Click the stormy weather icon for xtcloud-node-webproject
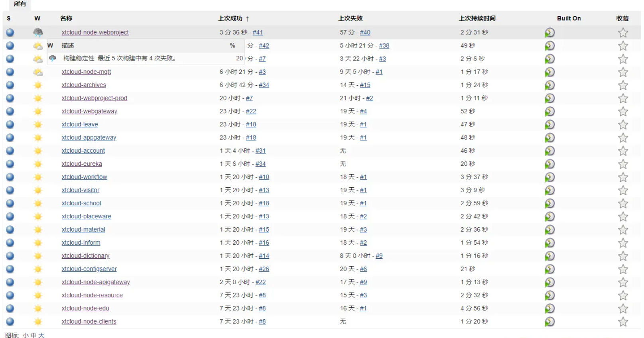 [x=38, y=32]
